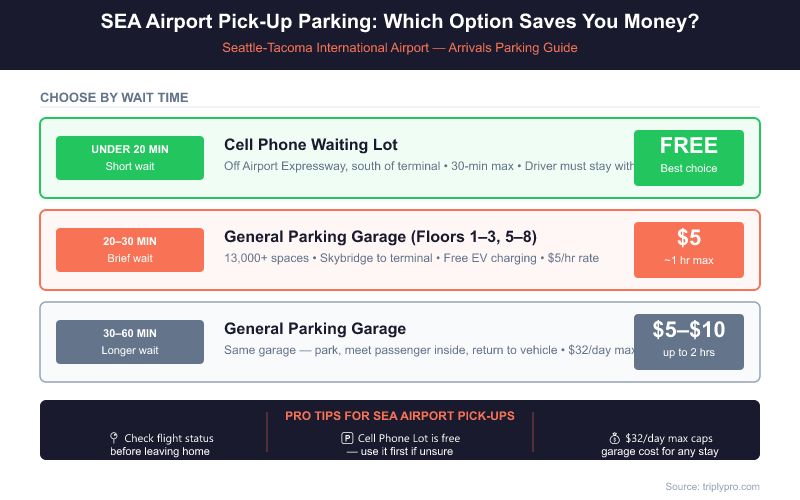800x500 pixels.
Task: Click the parking P icon in pro tips
Action: click(x=347, y=438)
